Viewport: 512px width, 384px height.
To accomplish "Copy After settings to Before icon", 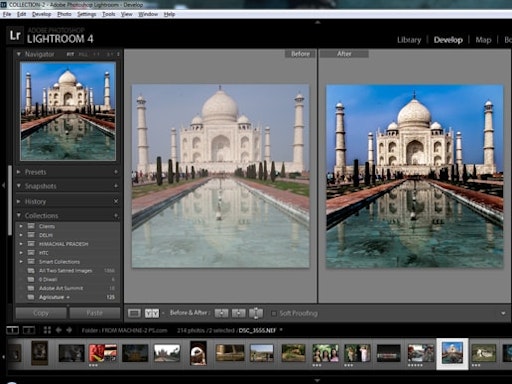I will click(239, 313).
